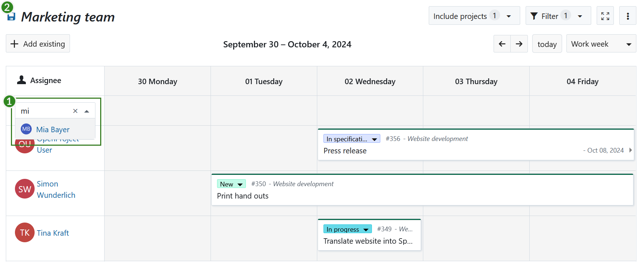Collapse the assignee autocomplete with the chevron
Image resolution: width=644 pixels, height=267 pixels.
pos(87,111)
